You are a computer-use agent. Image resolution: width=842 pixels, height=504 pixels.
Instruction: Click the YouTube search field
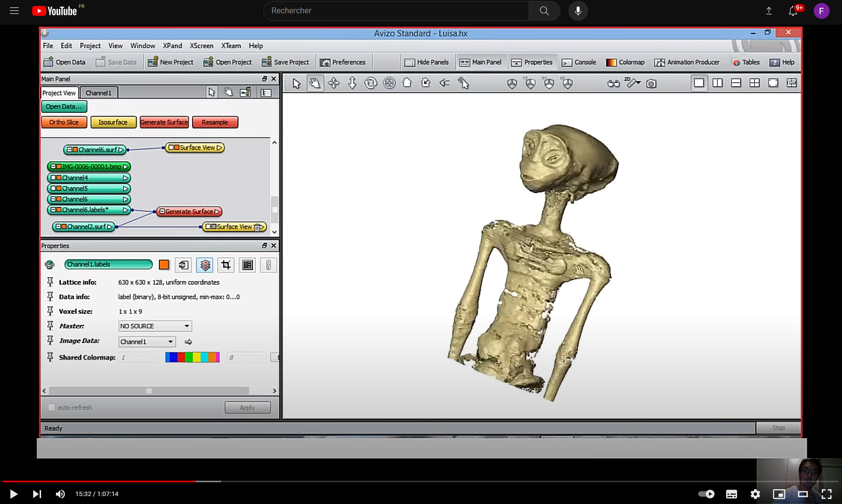(396, 11)
